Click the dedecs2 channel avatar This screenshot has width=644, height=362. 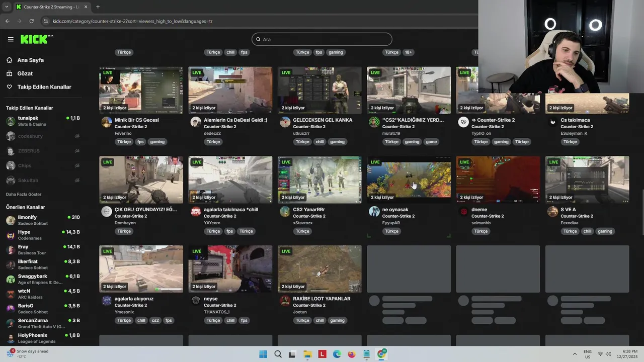coord(196,122)
